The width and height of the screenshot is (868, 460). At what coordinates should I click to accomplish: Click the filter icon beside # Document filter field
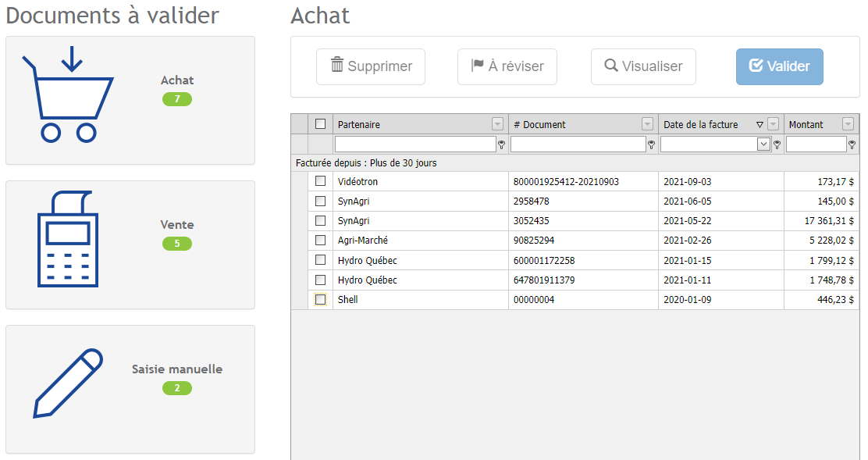coord(651,144)
